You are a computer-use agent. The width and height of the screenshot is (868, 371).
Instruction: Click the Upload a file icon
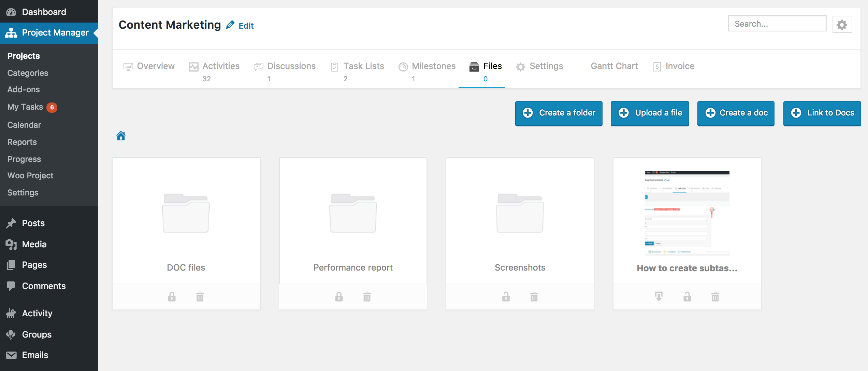point(624,113)
